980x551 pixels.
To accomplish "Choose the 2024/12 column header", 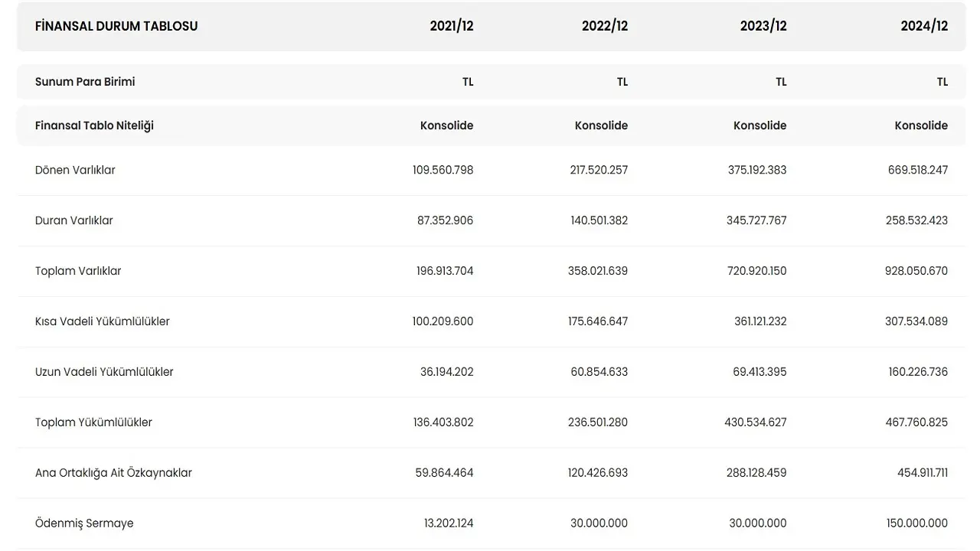I will [924, 26].
